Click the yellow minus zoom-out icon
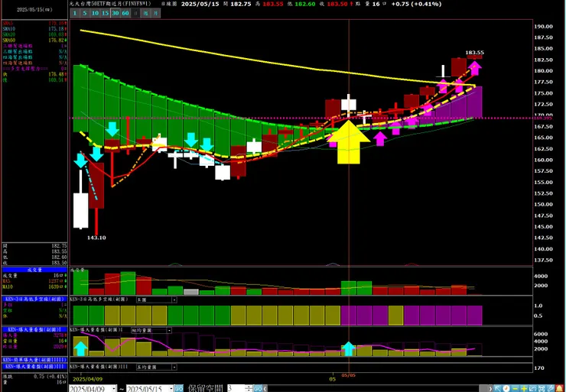The width and height of the screenshot is (566, 392). coord(515,389)
